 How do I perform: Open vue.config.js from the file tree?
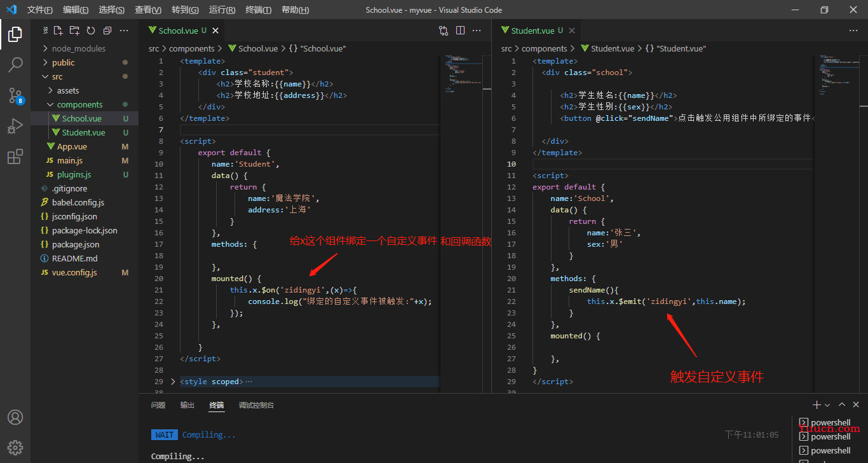[85, 272]
